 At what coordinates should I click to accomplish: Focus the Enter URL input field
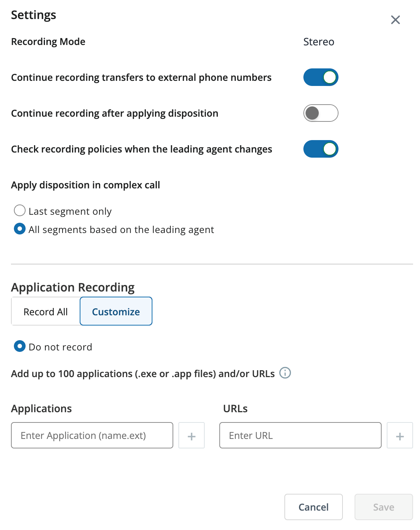tap(300, 435)
